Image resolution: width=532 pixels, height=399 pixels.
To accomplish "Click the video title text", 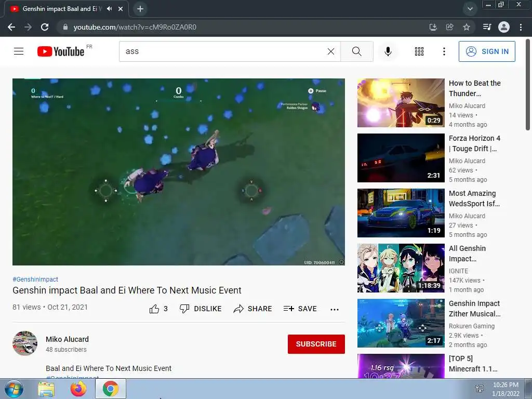I will pyautogui.click(x=127, y=290).
